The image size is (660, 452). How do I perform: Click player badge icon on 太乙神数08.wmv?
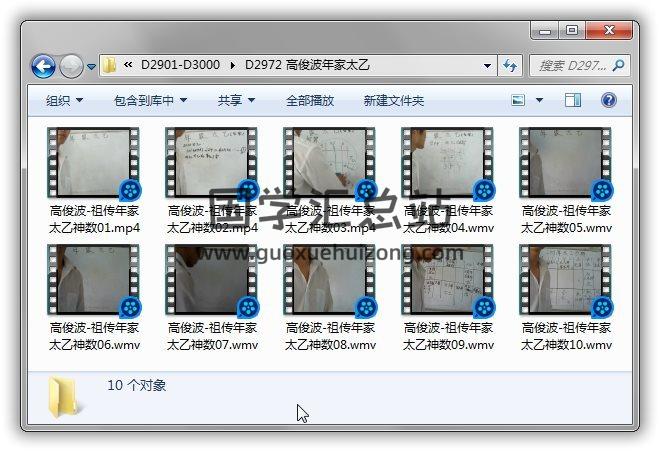366,308
